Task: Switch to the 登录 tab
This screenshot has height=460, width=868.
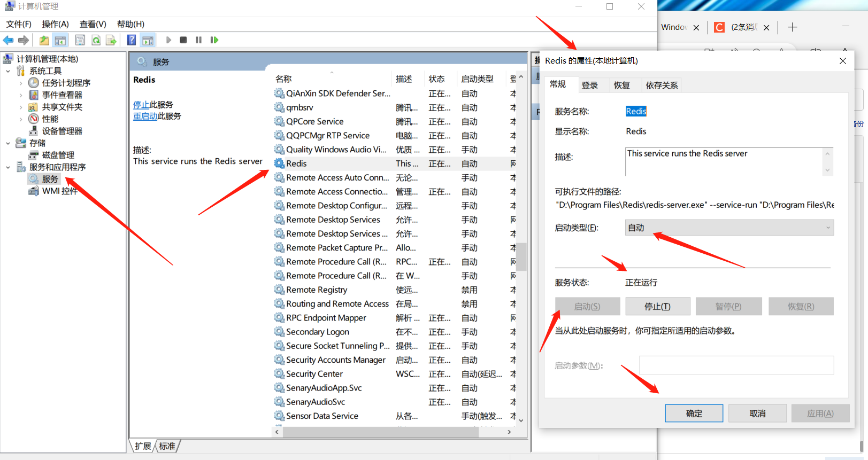Action: tap(590, 85)
